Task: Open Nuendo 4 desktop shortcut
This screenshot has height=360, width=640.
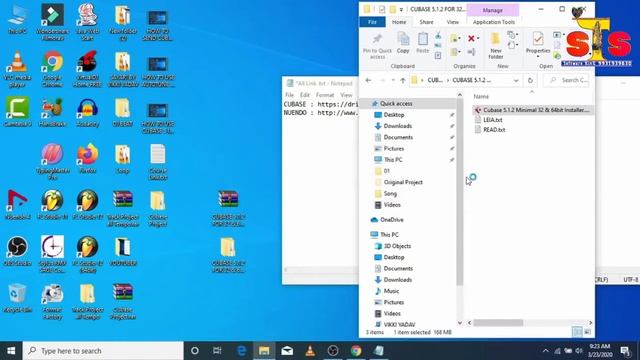Action: (x=17, y=205)
